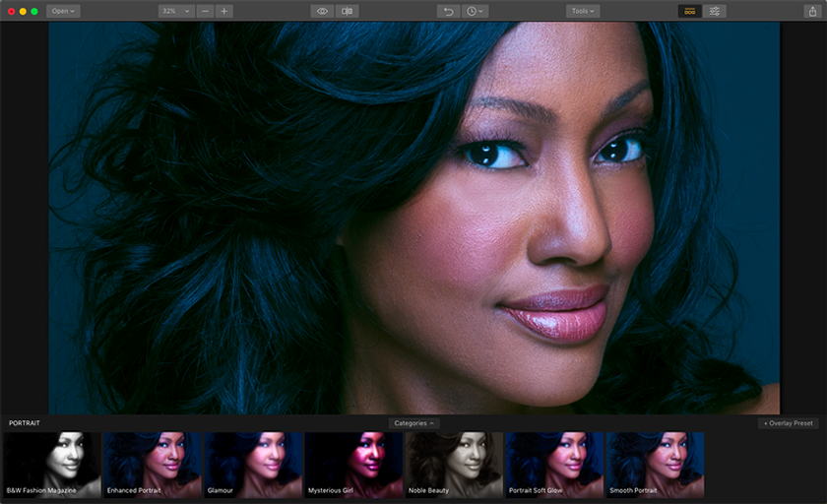Apply the Glamour preset

tap(253, 465)
